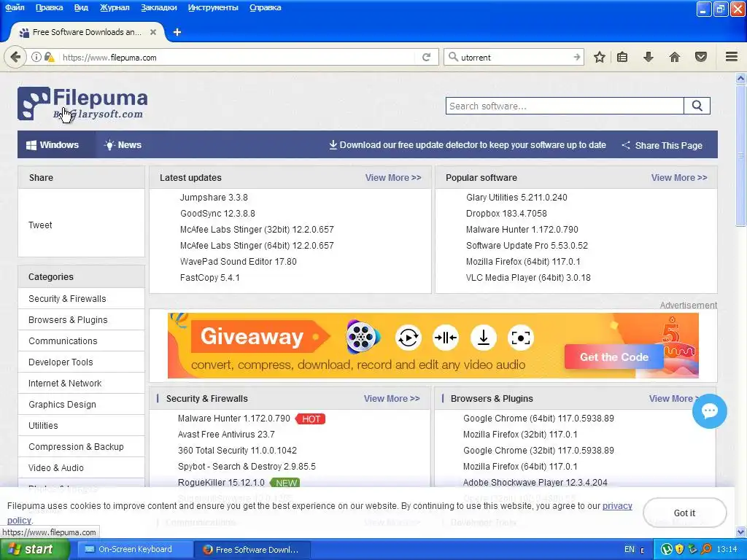Show bookmarks list icon in toolbar
This screenshot has height=560, width=747.
tap(622, 57)
